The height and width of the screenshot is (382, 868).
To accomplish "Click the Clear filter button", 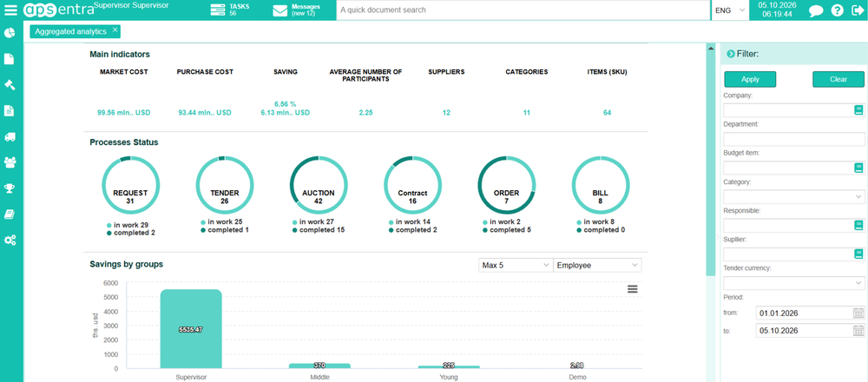I will [838, 79].
